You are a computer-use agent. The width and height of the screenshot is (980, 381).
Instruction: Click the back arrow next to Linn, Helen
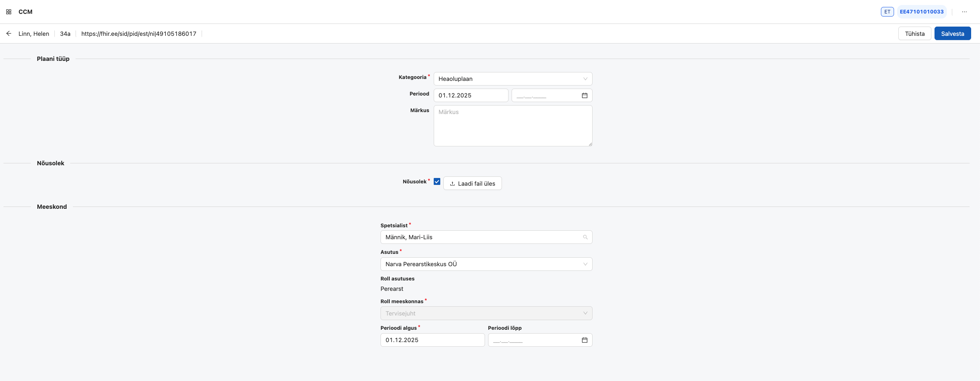(8, 33)
